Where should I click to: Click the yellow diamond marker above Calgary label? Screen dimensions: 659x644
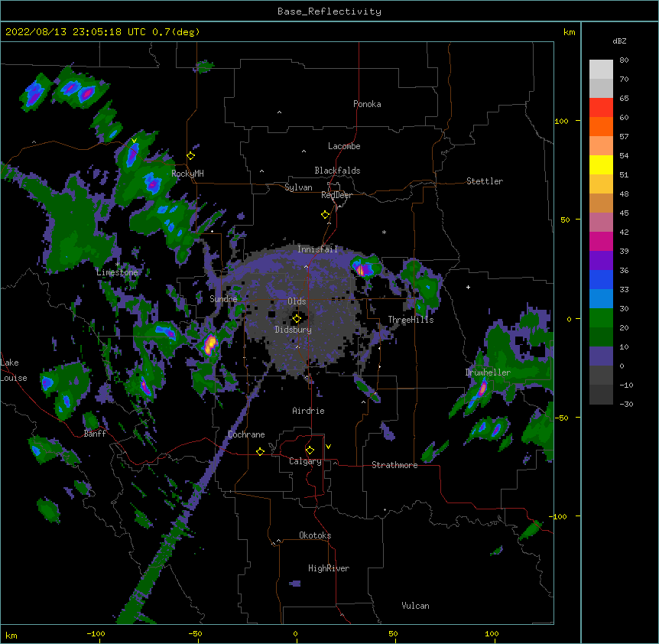click(x=310, y=450)
